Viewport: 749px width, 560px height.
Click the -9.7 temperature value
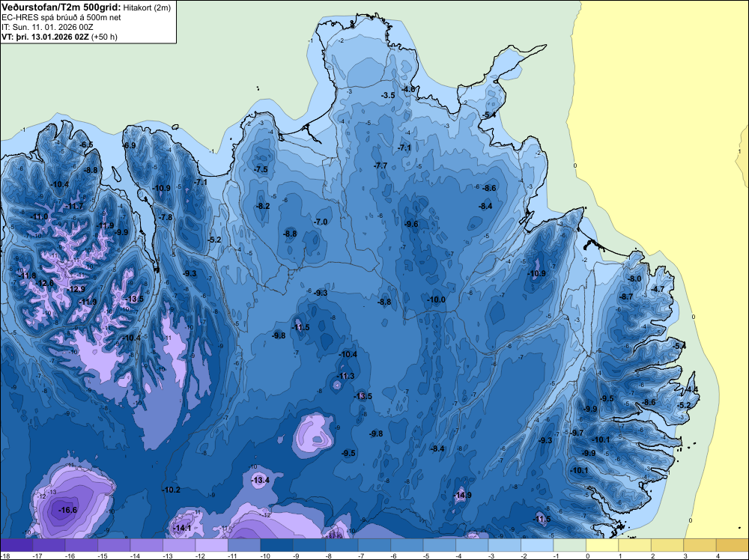click(x=577, y=433)
